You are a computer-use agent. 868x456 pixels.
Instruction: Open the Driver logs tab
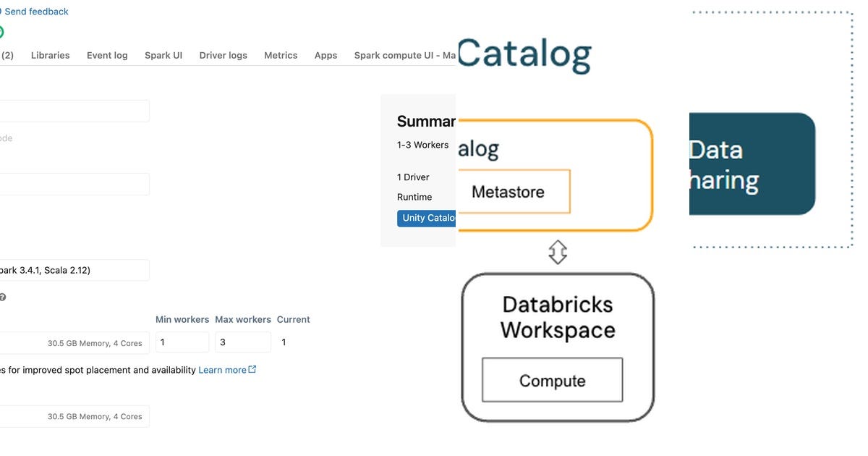tap(223, 55)
